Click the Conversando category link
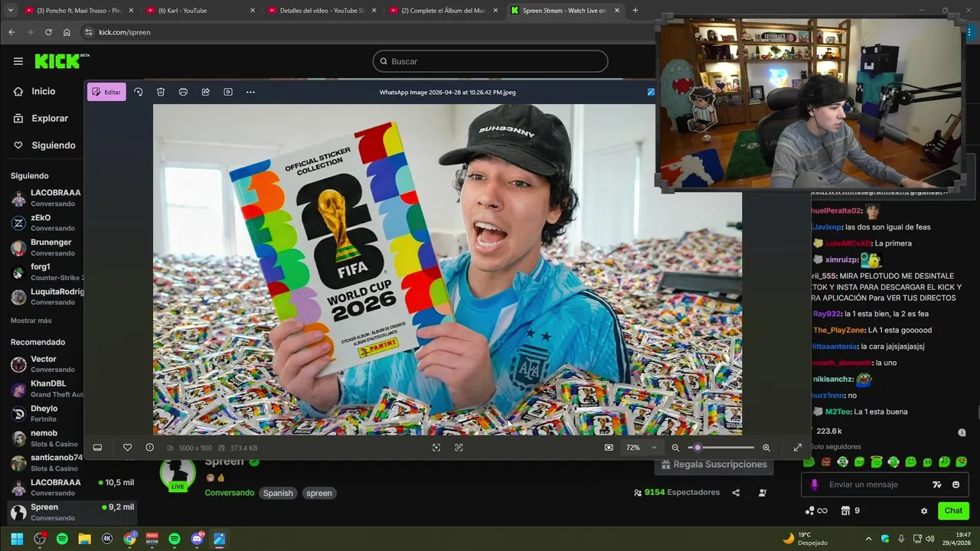The image size is (980, 551). pos(229,493)
